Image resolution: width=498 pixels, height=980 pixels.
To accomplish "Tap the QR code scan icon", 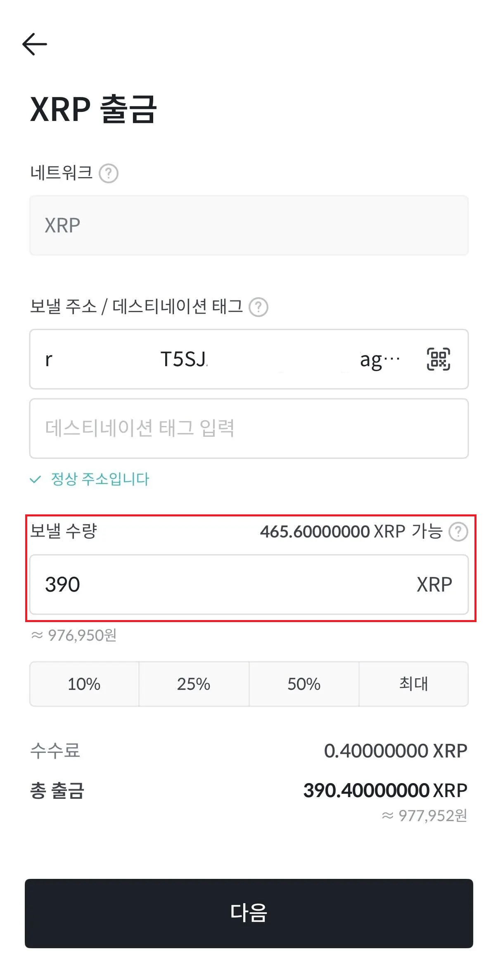I will click(438, 359).
